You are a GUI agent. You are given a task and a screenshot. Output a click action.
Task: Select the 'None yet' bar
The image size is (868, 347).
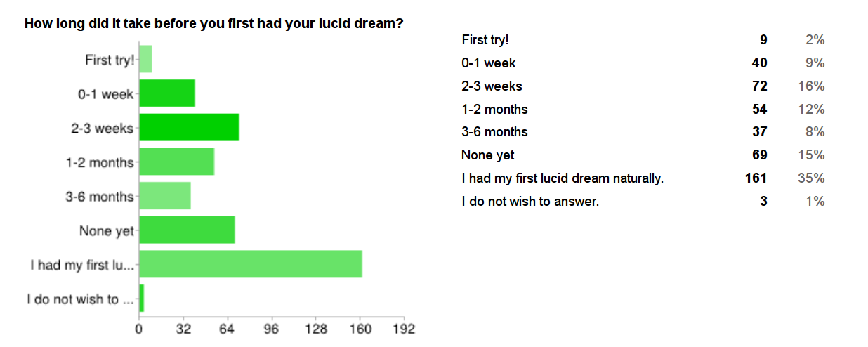pyautogui.click(x=187, y=230)
